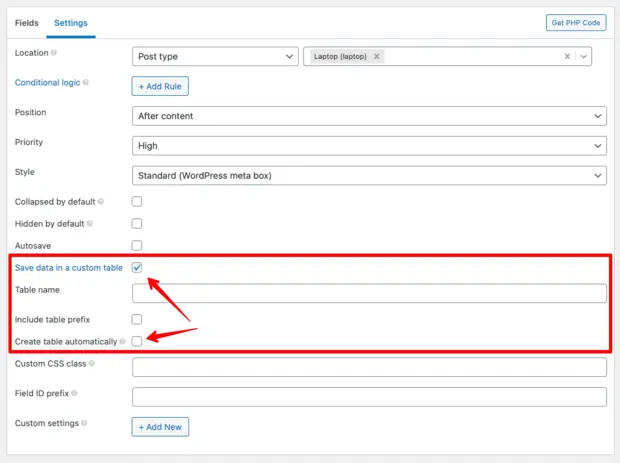Click the Table name label
Screen dimensions: 620x463
pyautogui.click(x=37, y=290)
